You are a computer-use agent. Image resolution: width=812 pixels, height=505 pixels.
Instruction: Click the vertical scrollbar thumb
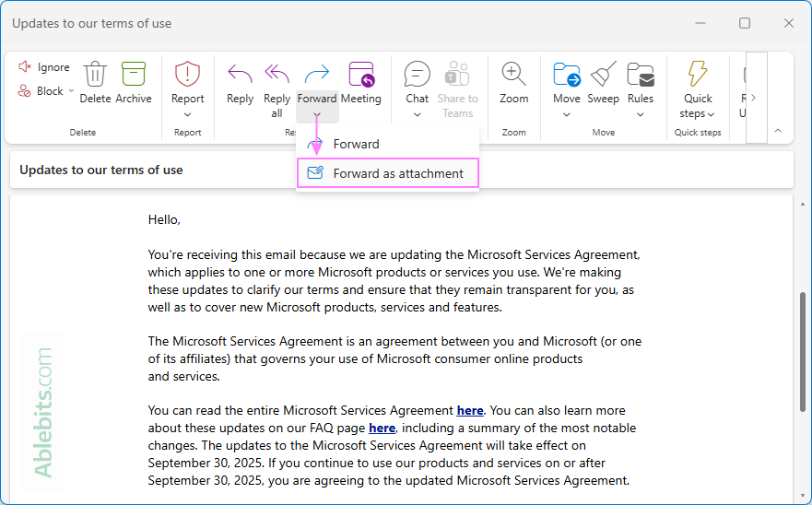(x=803, y=352)
